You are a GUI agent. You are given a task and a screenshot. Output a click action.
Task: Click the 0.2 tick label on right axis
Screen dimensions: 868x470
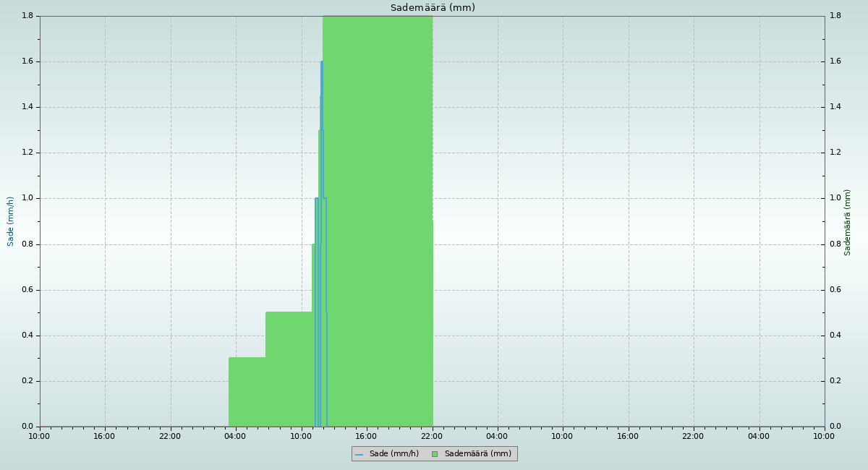click(x=835, y=381)
